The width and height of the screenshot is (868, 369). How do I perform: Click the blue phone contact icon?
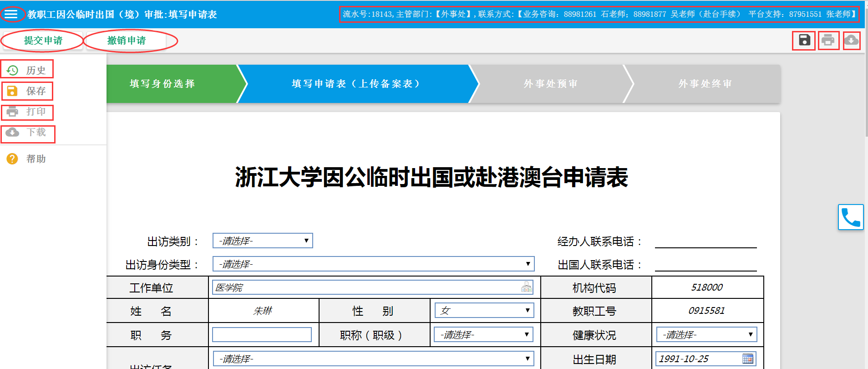[x=850, y=217]
